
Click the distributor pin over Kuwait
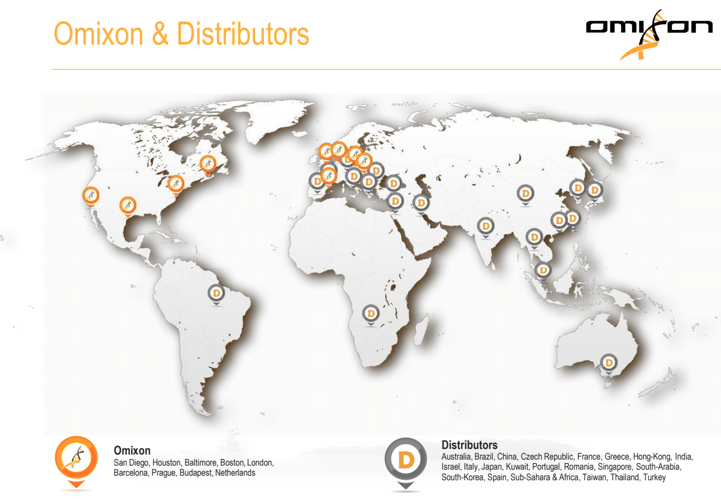421,204
